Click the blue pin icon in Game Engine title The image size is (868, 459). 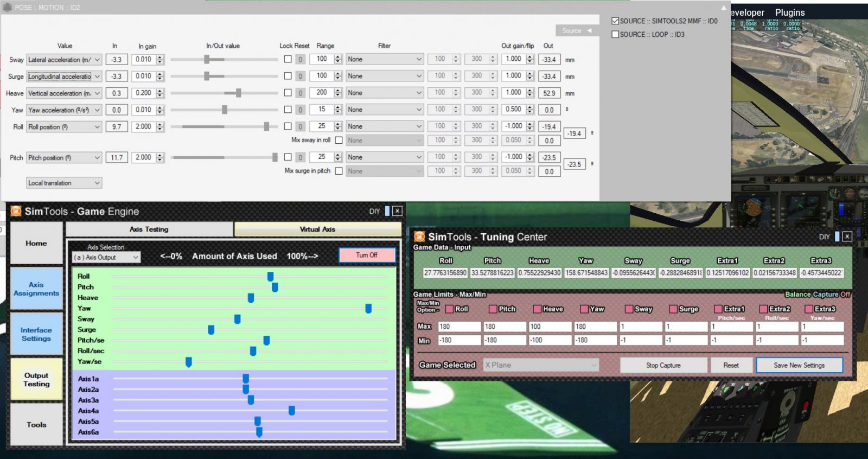click(x=387, y=211)
